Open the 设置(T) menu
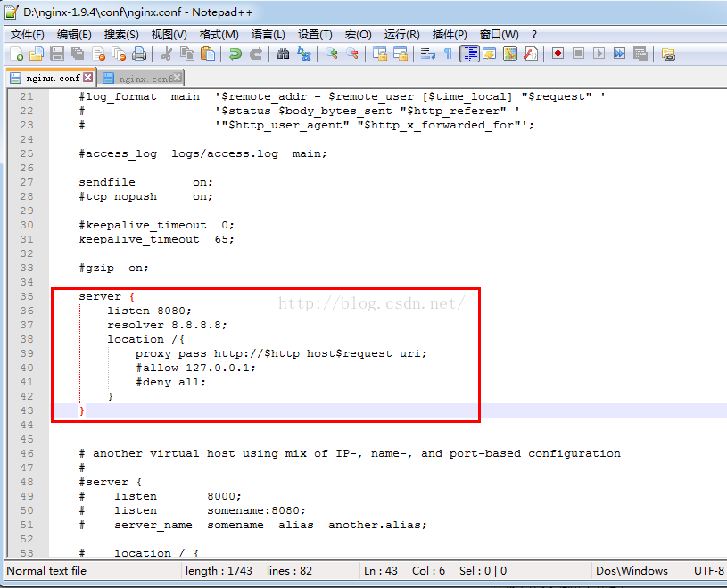Image resolution: width=727 pixels, height=588 pixels. coord(315,35)
